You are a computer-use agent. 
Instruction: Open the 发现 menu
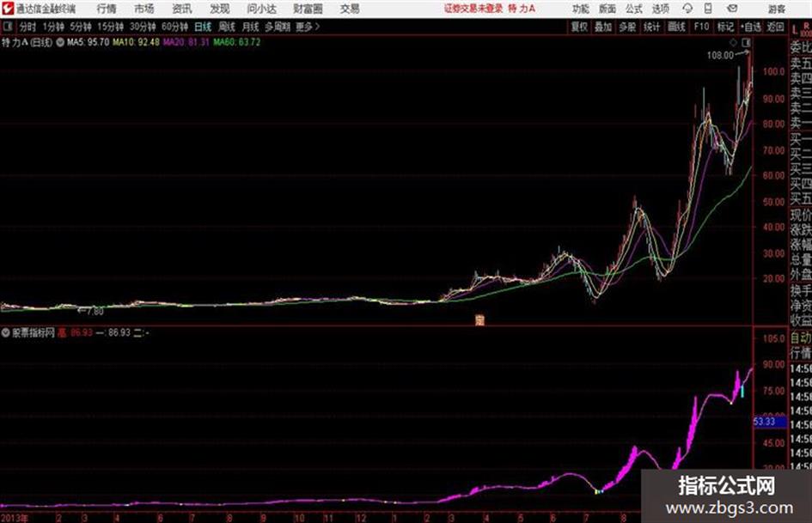point(220,9)
